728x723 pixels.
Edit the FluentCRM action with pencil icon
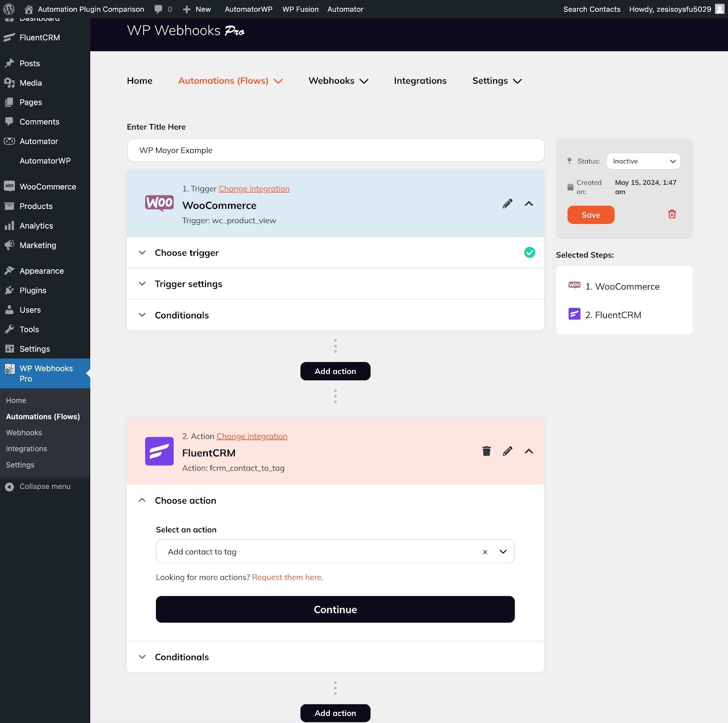(507, 451)
